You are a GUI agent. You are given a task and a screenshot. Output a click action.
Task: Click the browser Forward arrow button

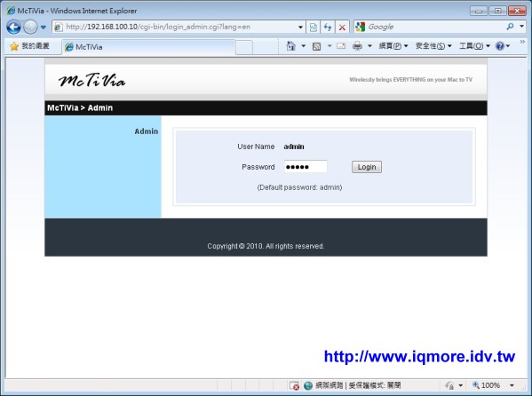click(30, 28)
